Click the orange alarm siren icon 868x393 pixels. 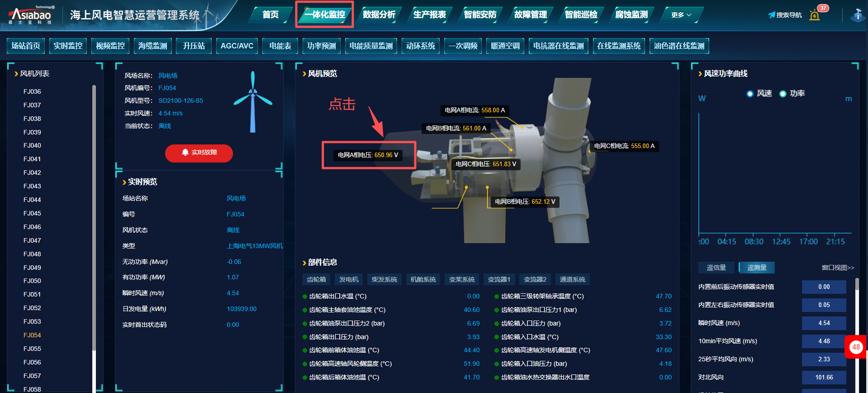pyautogui.click(x=815, y=16)
